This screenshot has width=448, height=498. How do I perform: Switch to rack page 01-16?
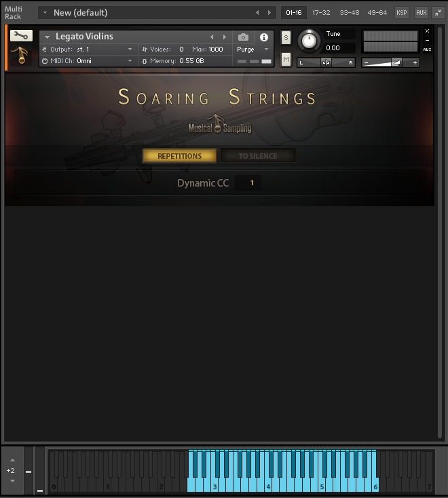point(294,12)
